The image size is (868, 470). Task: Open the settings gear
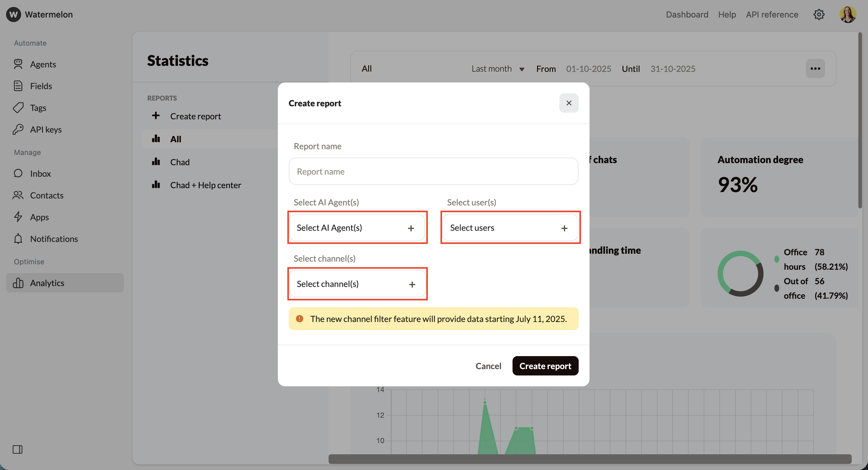pyautogui.click(x=819, y=14)
